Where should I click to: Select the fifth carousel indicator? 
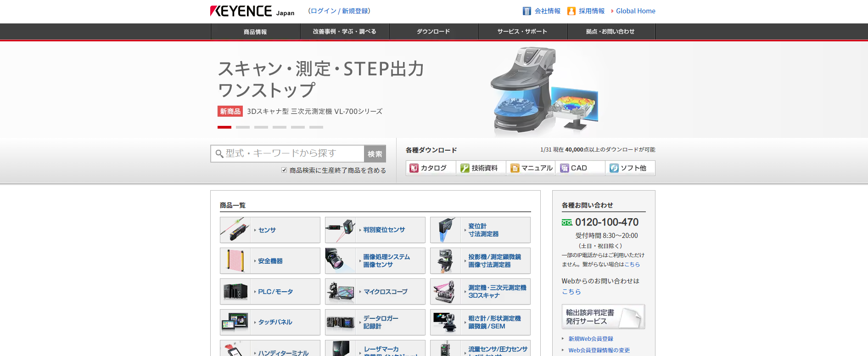pyautogui.click(x=298, y=127)
